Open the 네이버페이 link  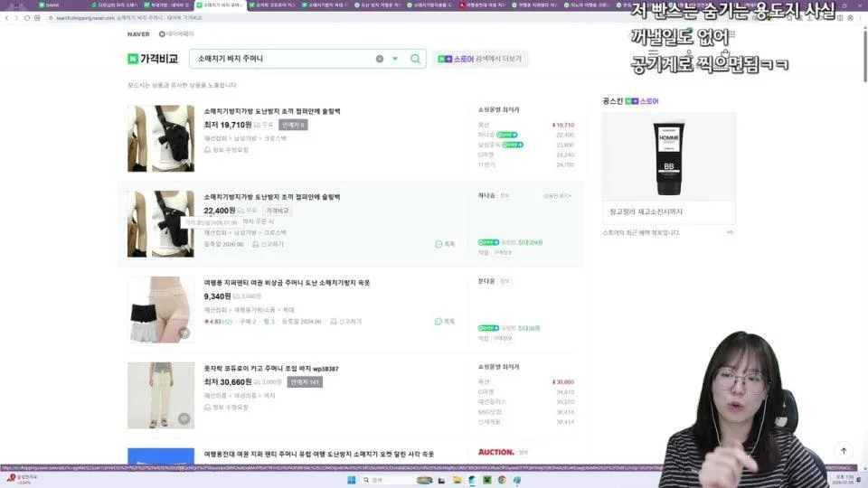click(176, 34)
